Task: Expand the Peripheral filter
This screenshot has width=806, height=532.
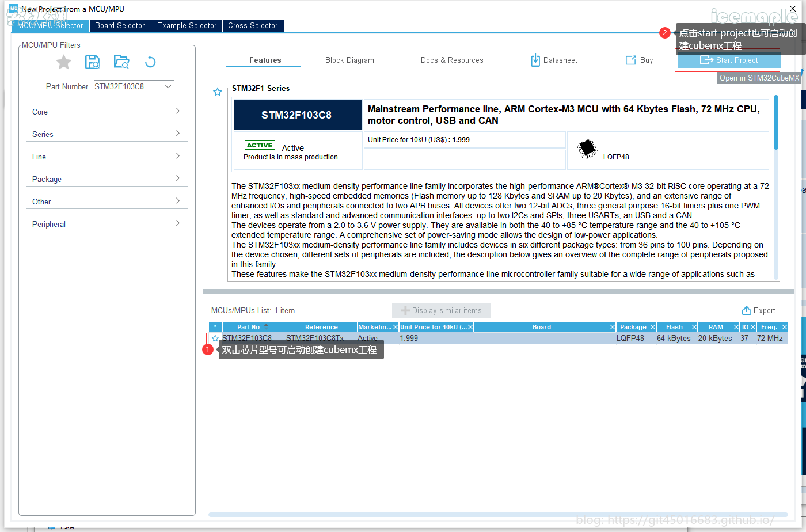Action: 107,224
